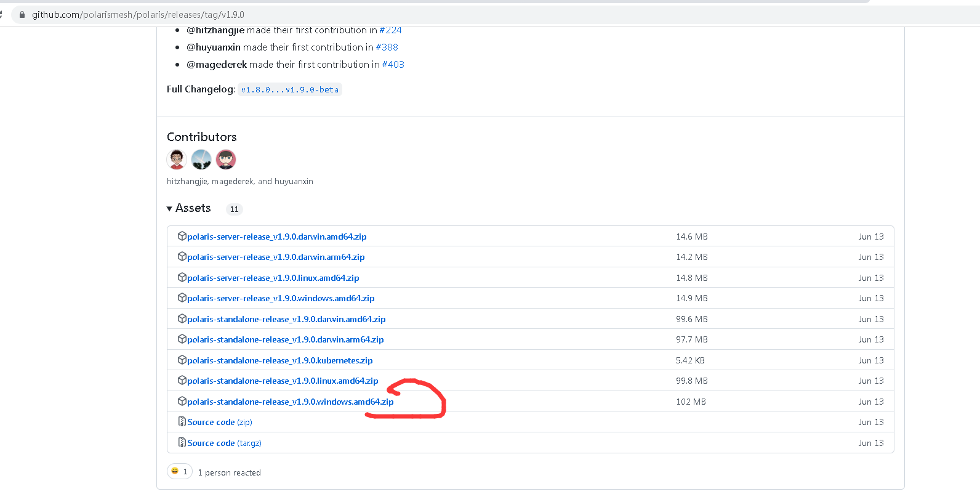Click package icon for standalone darwin.arm64 zip

(x=182, y=339)
